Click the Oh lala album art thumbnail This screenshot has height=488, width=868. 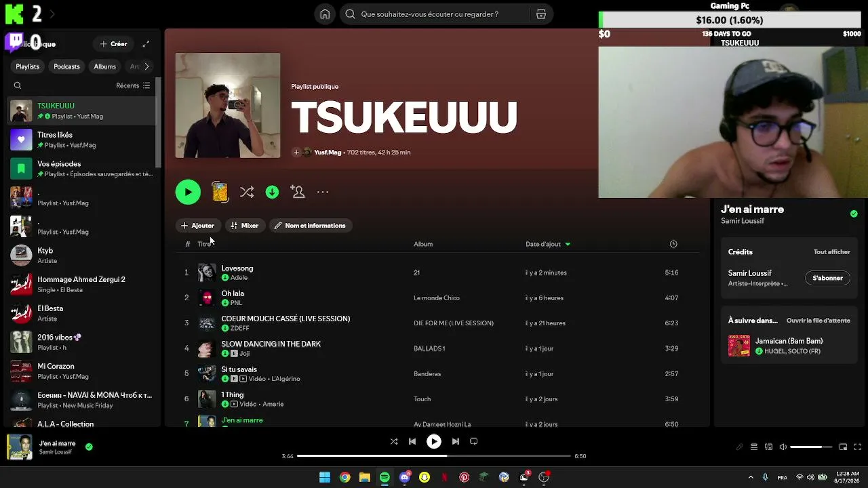click(x=207, y=298)
